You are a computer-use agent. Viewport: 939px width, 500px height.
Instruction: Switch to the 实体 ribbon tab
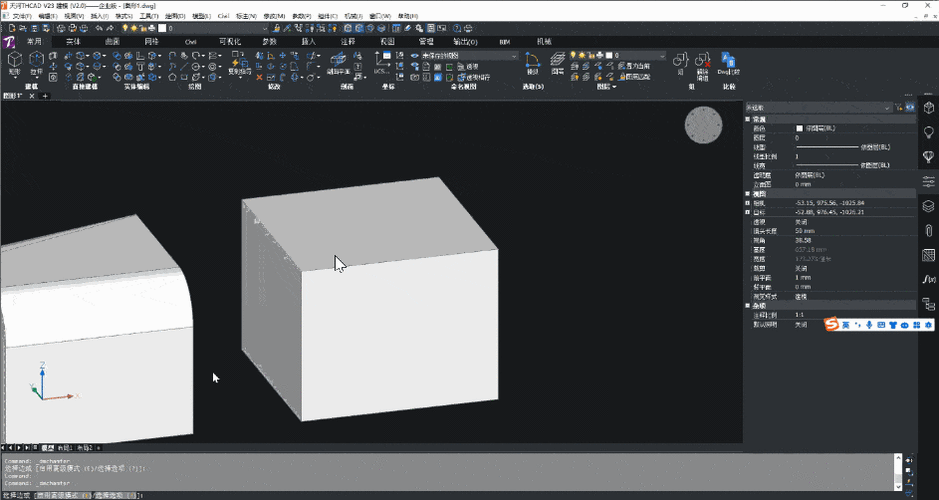[73, 42]
